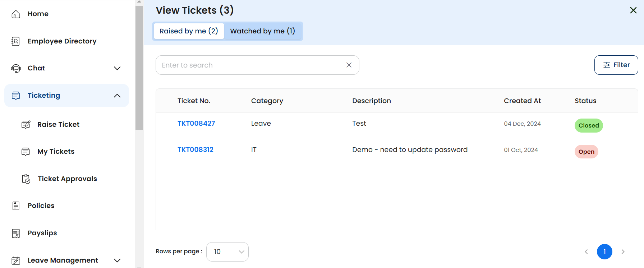Click the Chat headset icon

tap(16, 68)
